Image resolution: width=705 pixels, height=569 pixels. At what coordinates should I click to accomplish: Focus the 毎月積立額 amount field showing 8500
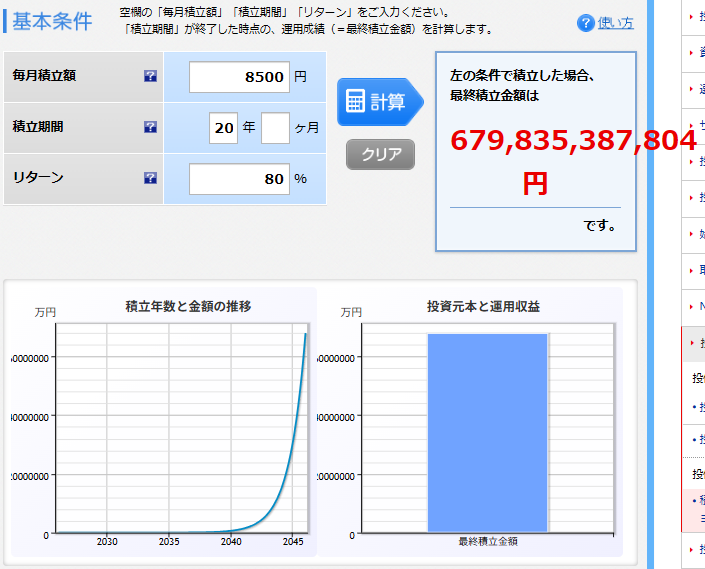coord(239,77)
